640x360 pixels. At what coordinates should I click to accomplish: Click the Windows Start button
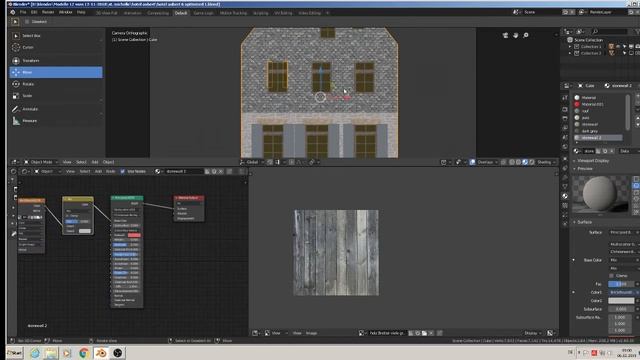coord(15,353)
